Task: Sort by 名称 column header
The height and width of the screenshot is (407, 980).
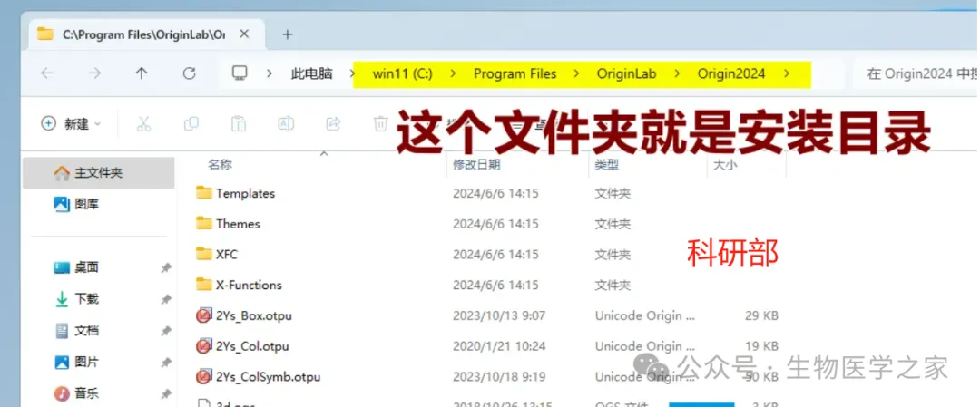Action: (x=220, y=165)
